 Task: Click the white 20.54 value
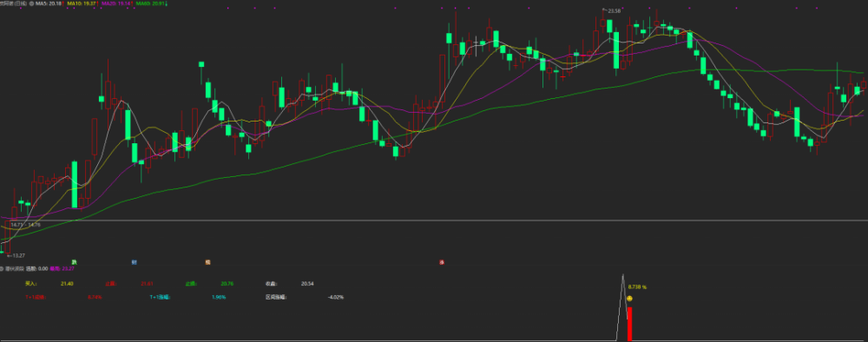(x=307, y=283)
